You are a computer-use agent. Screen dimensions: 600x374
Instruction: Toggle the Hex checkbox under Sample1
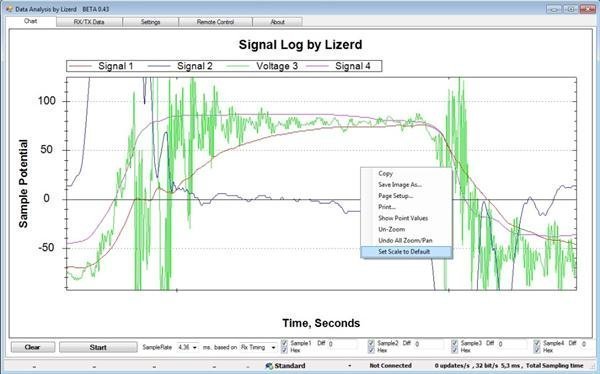click(x=284, y=350)
